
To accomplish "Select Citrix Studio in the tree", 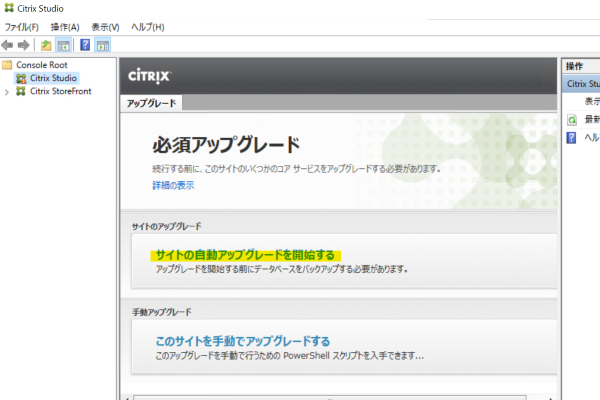I will point(54,78).
